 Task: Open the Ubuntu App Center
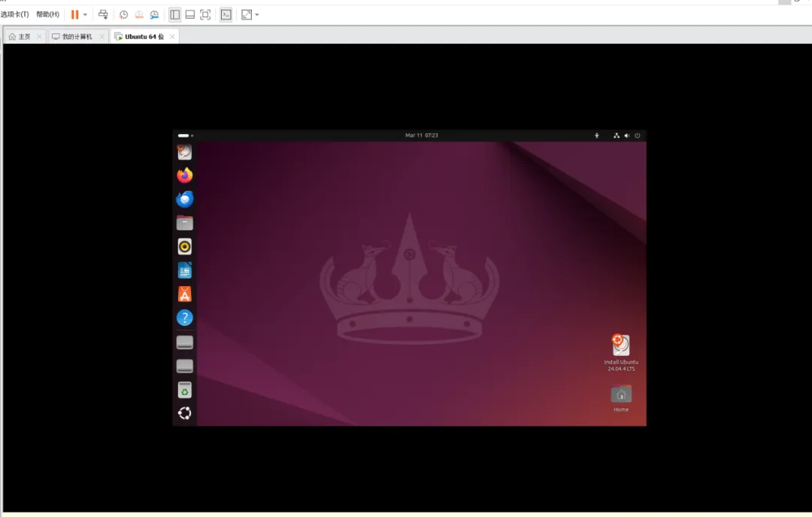coord(185,294)
